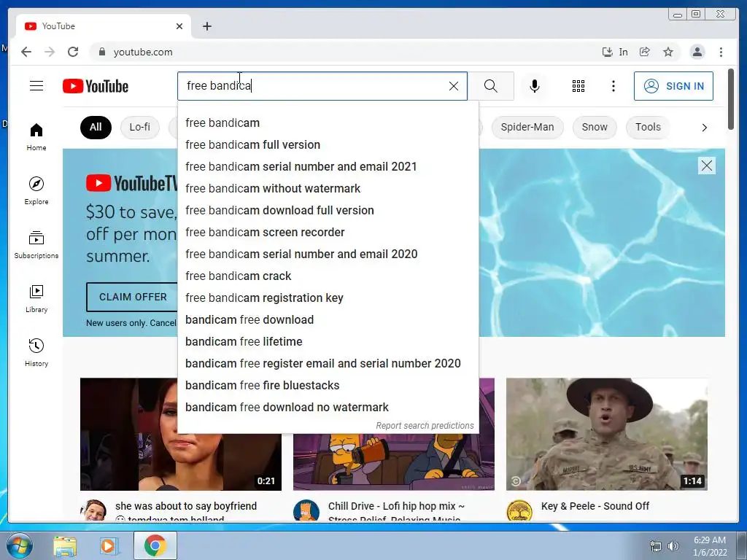The image size is (747, 560).
Task: Open the YouTube apps grid
Action: click(578, 86)
